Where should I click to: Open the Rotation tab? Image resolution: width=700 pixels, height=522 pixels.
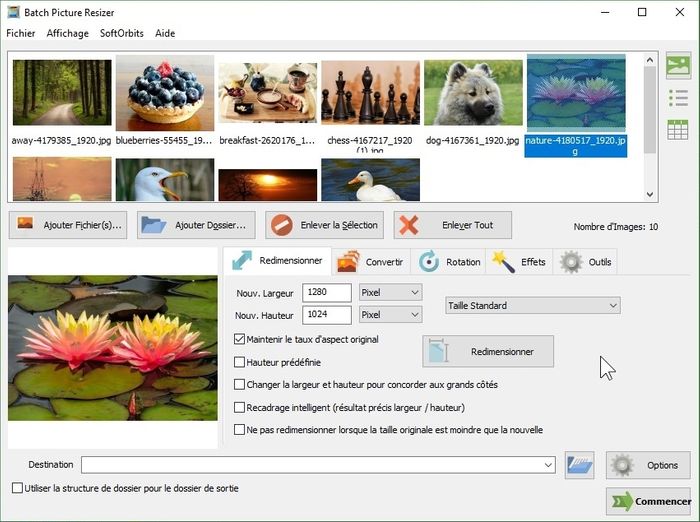(450, 262)
